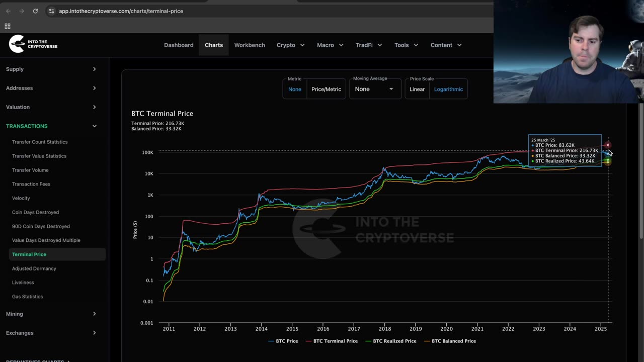644x362 pixels.
Task: Set Metric to Price/Metric
Action: tap(326, 89)
